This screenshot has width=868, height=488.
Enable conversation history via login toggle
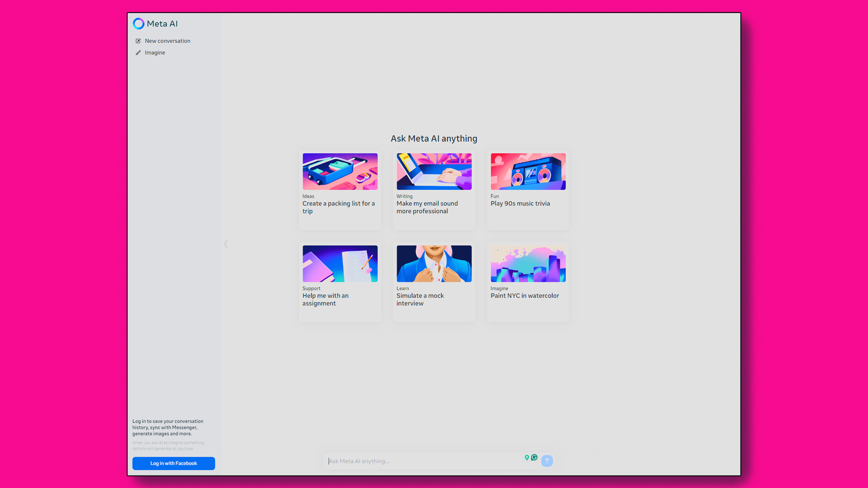tap(174, 463)
